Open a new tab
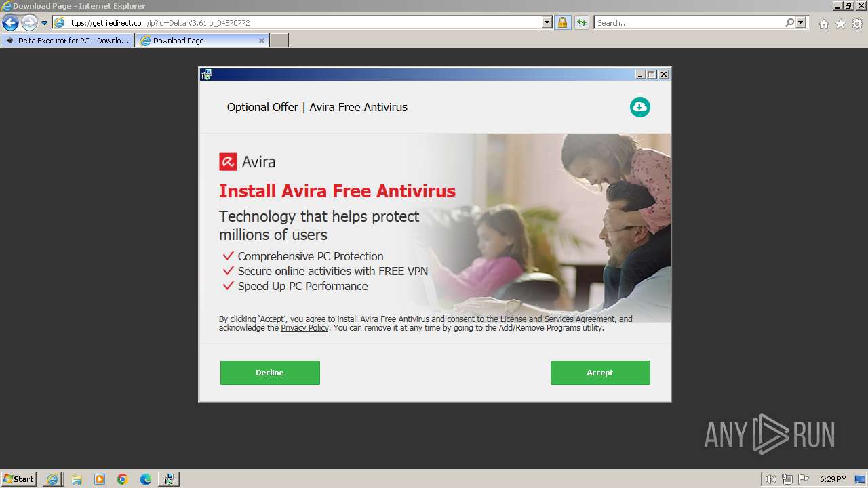This screenshot has height=488, width=868. click(279, 41)
